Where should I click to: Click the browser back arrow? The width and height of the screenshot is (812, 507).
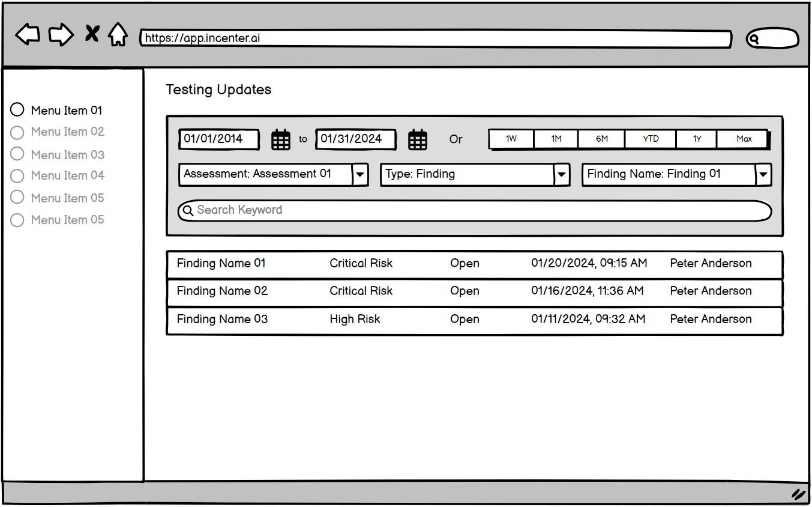[28, 34]
